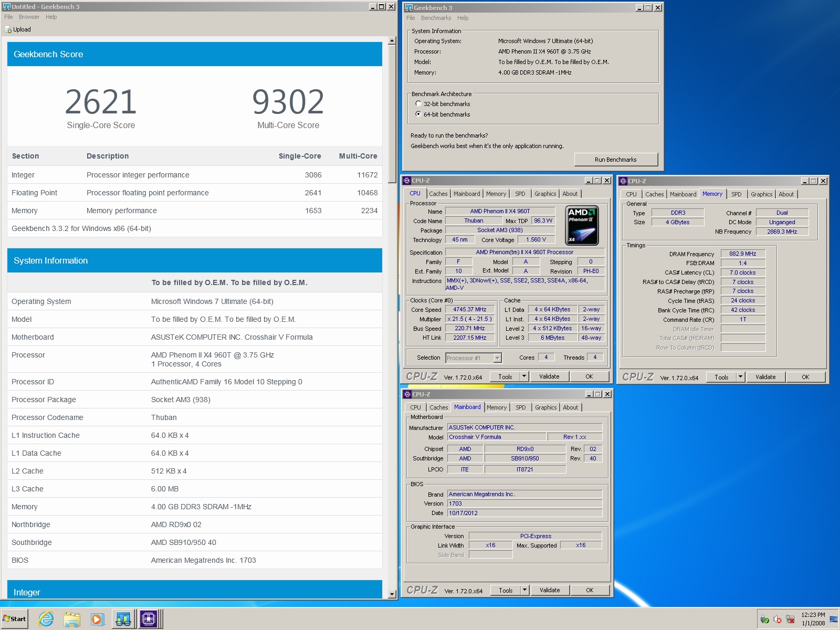The image size is (840, 630).
Task: Switch to Geekbench via its taskbar icon
Action: (123, 619)
